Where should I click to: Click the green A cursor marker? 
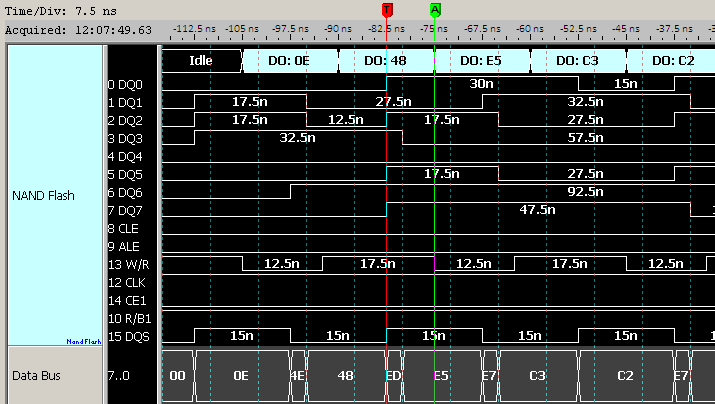tap(435, 10)
